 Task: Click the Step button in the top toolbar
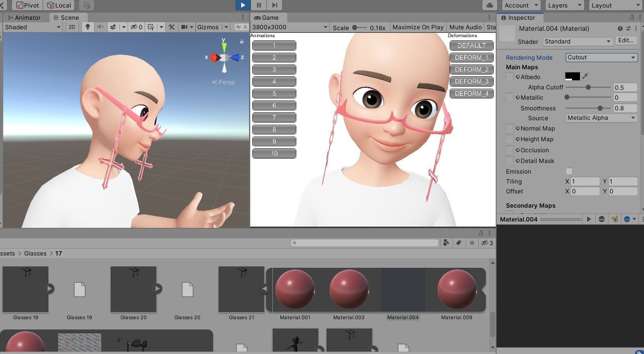[x=274, y=5]
